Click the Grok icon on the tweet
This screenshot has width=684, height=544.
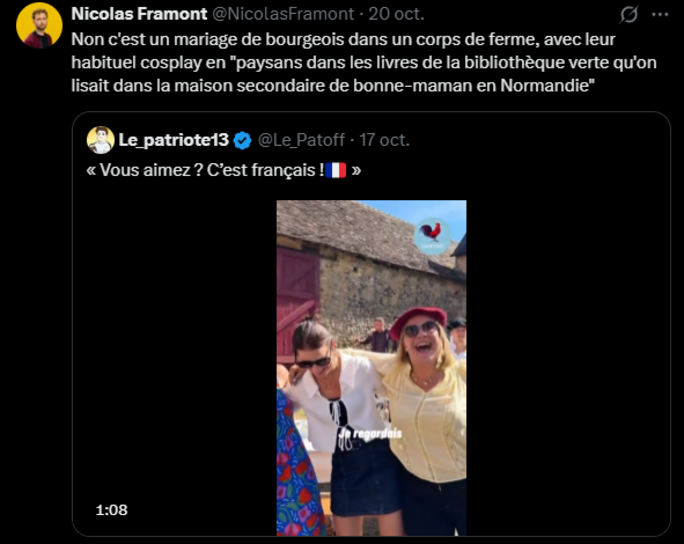(629, 15)
